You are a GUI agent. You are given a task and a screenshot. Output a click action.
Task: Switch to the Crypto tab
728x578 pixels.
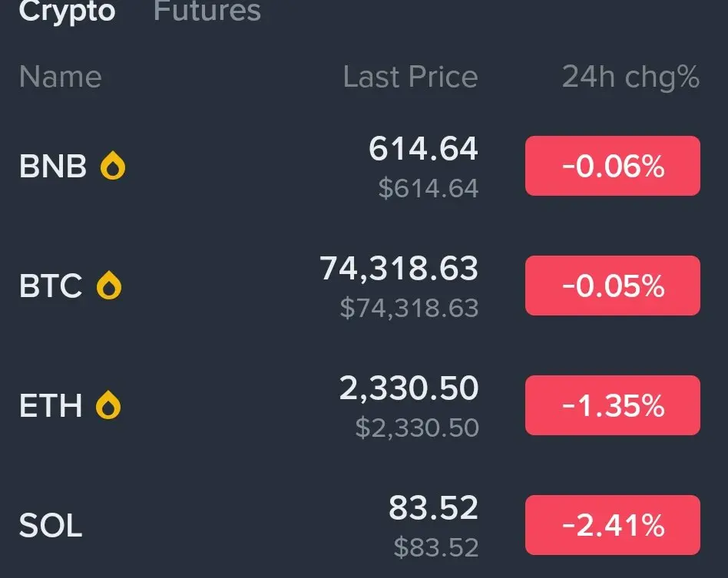(67, 11)
